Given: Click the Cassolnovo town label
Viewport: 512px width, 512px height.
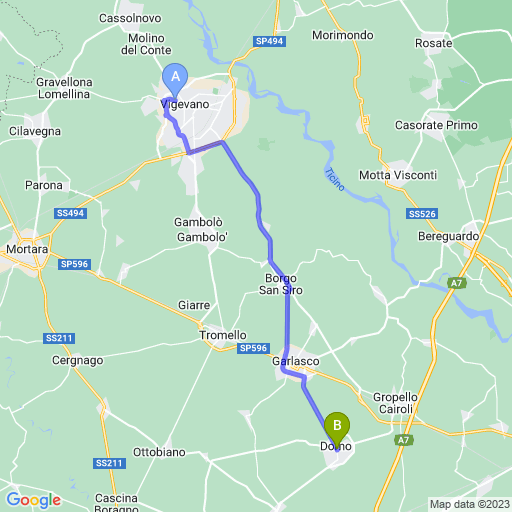Looking at the screenshot, I should point(130,18).
